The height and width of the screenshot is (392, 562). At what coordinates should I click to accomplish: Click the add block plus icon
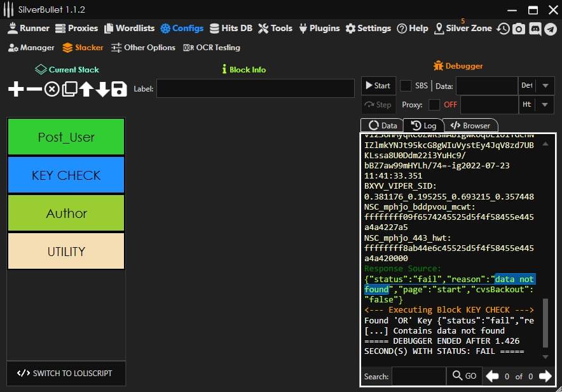(16, 89)
